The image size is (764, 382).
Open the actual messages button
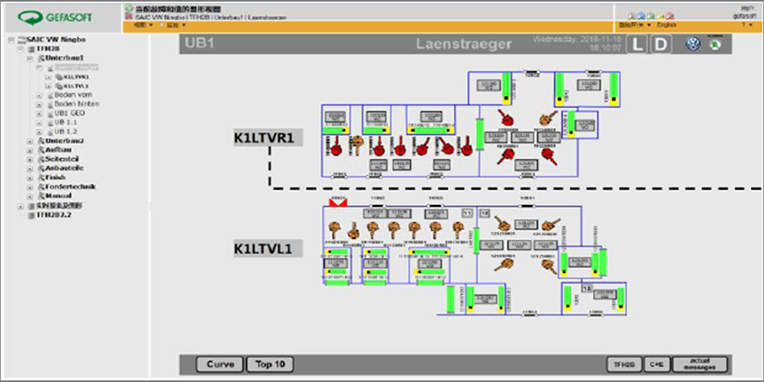pyautogui.click(x=699, y=364)
